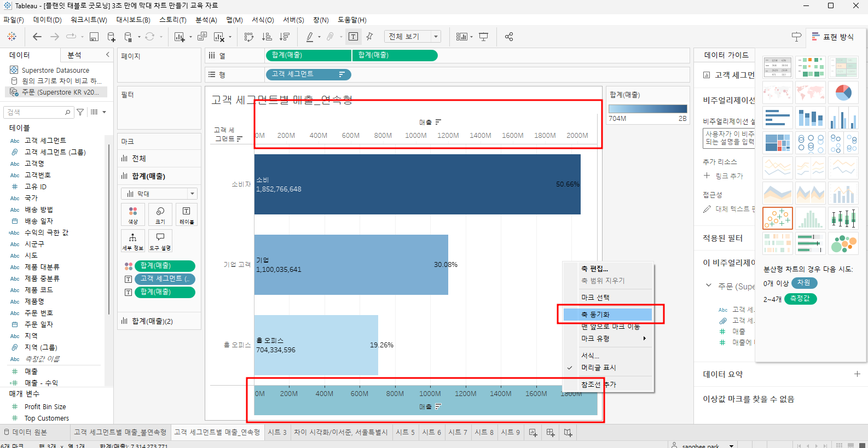Click new dashboard icon at bottom
Image resolution: width=868 pixels, height=448 pixels.
[x=551, y=432]
